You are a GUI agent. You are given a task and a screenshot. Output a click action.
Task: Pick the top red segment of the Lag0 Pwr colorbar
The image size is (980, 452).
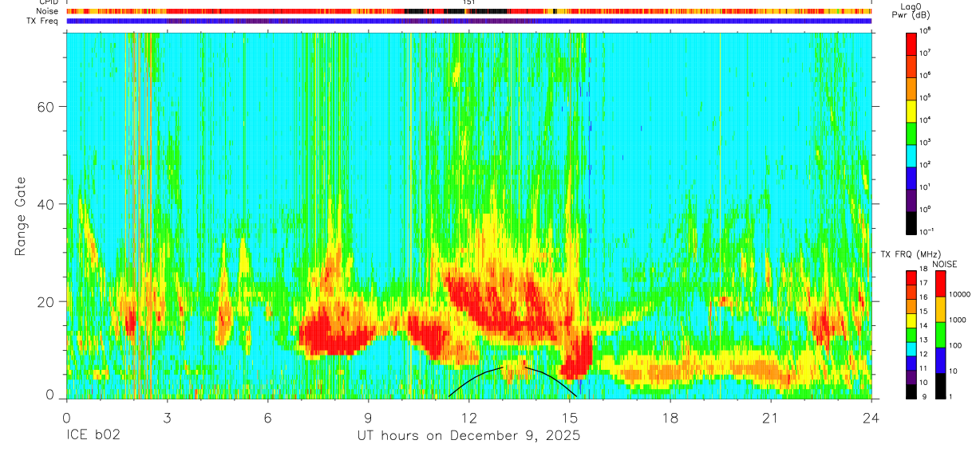tap(911, 43)
